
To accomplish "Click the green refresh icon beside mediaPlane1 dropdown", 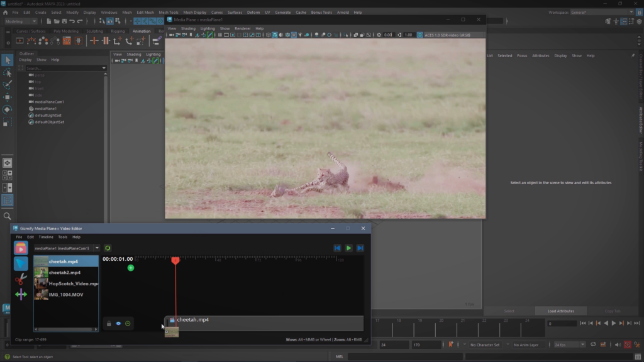I will [x=108, y=248].
